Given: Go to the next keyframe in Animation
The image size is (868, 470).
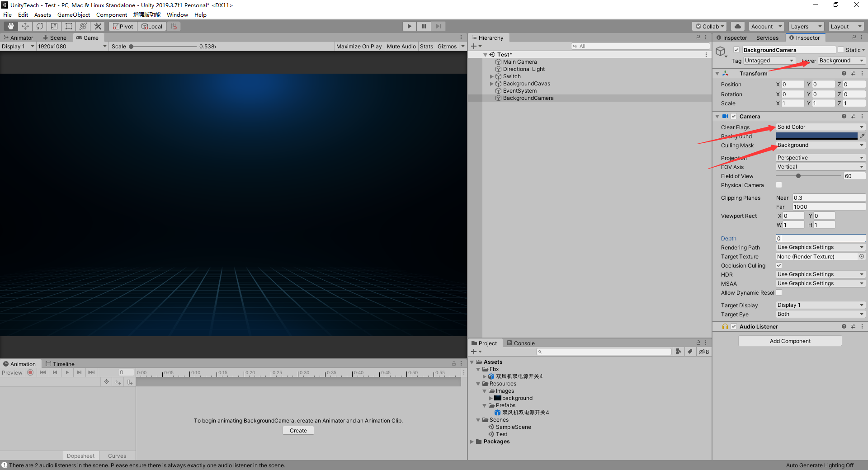Looking at the screenshot, I should tap(80, 372).
